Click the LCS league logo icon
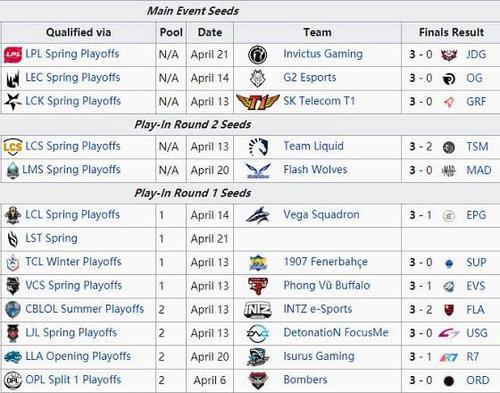 point(13,147)
